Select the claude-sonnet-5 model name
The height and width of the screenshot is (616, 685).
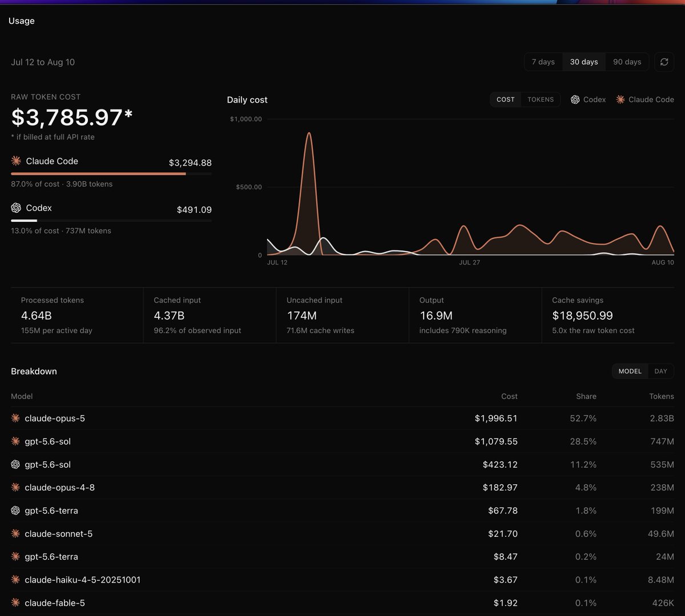click(59, 534)
